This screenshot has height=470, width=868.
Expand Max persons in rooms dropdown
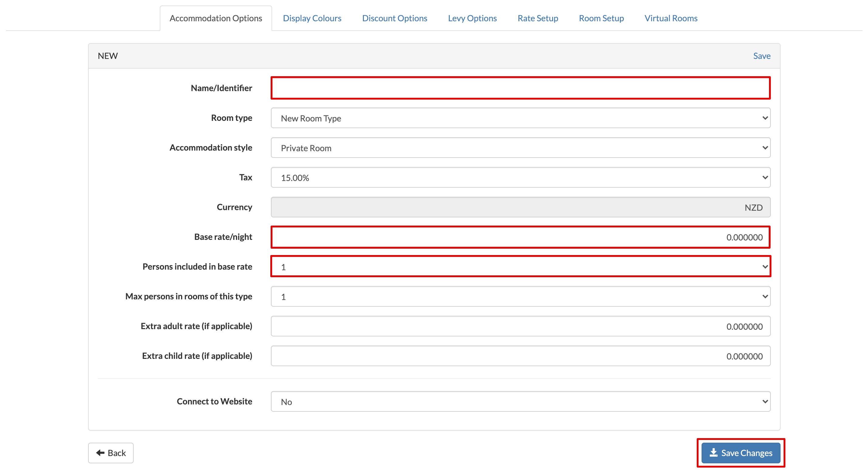click(x=520, y=297)
